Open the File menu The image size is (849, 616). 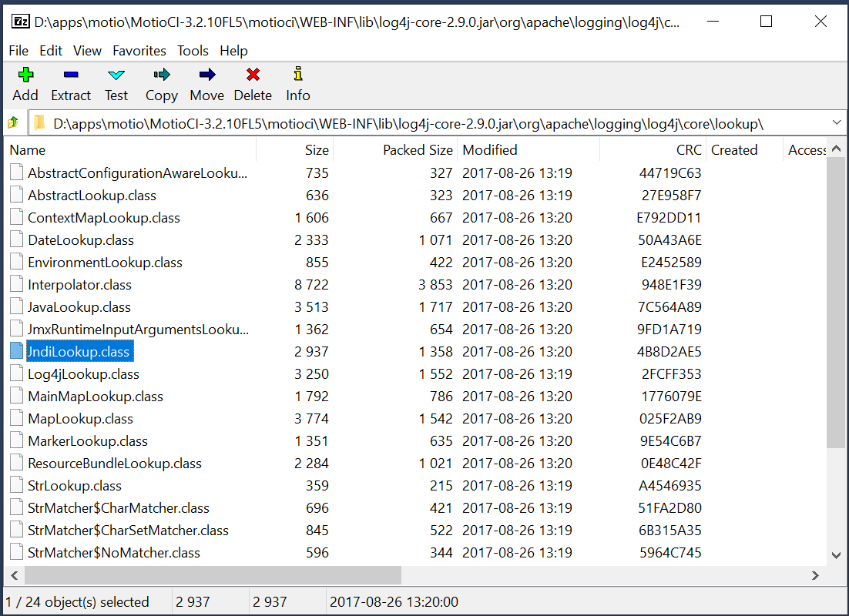[18, 50]
